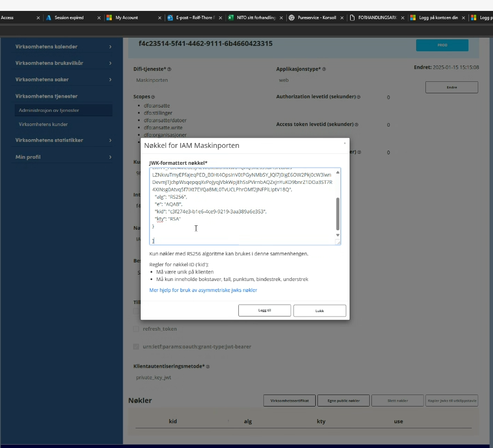The height and width of the screenshot is (448, 493).
Task: Click the Egne public nøkler button
Action: [x=344, y=401]
